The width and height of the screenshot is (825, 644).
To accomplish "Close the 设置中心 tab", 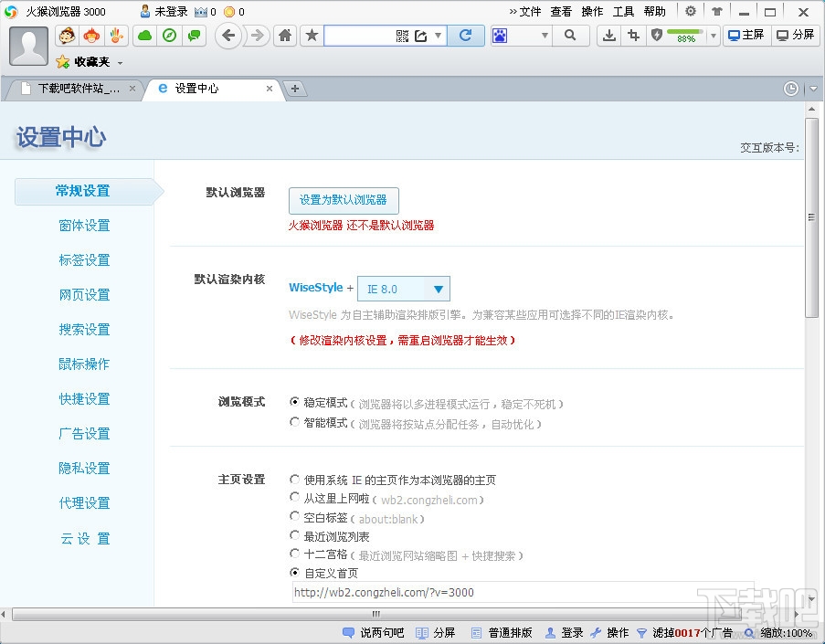I will (x=270, y=89).
